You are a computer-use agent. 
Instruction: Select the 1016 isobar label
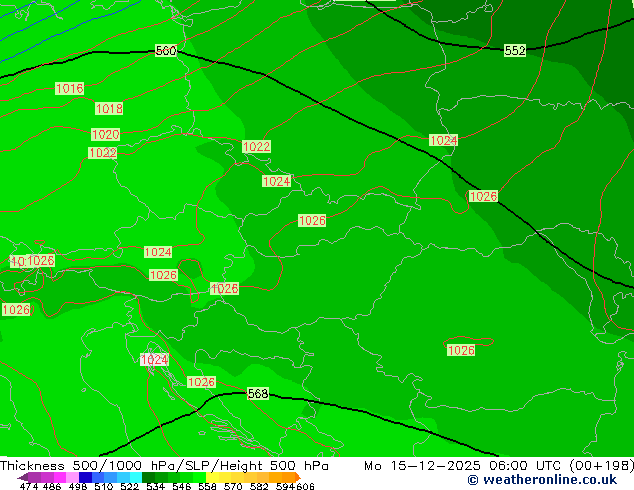point(70,89)
